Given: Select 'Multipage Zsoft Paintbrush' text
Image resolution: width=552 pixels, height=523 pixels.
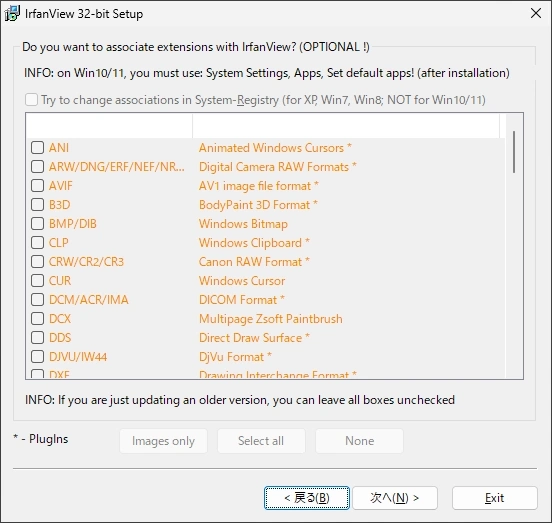Looking at the screenshot, I should 271,319.
